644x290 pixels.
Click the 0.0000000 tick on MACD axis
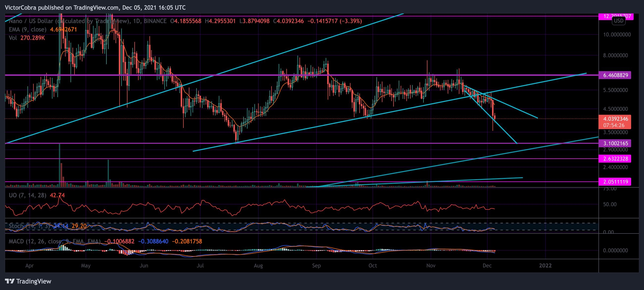[615, 250]
